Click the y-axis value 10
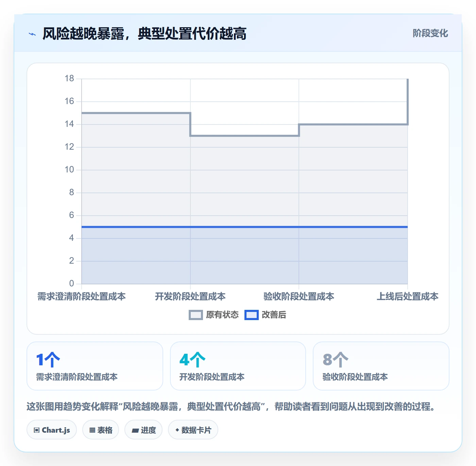476x466 pixels. click(69, 170)
